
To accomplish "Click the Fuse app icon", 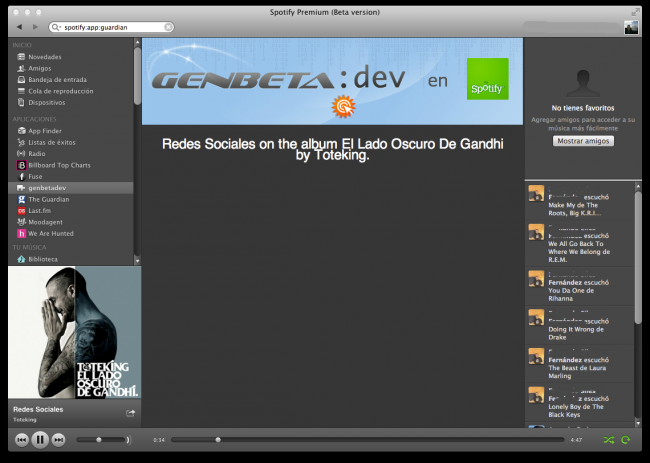I will (x=21, y=177).
